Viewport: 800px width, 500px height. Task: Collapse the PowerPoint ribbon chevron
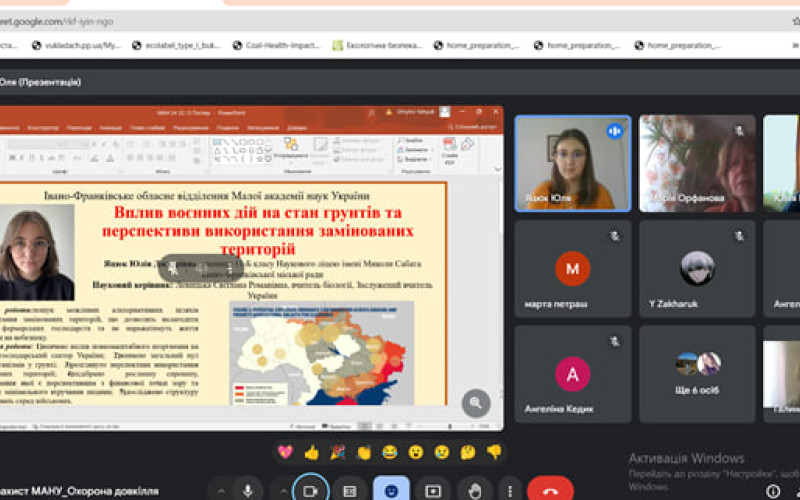click(497, 169)
